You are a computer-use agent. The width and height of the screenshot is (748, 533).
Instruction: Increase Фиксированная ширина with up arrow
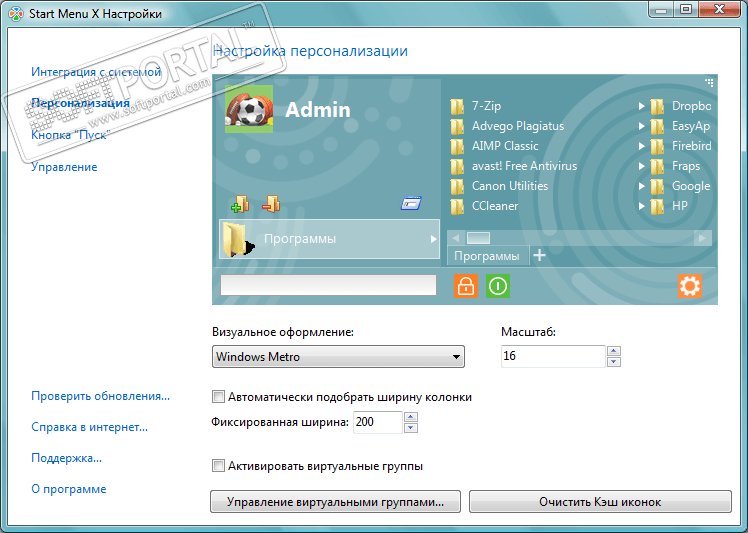click(x=411, y=417)
